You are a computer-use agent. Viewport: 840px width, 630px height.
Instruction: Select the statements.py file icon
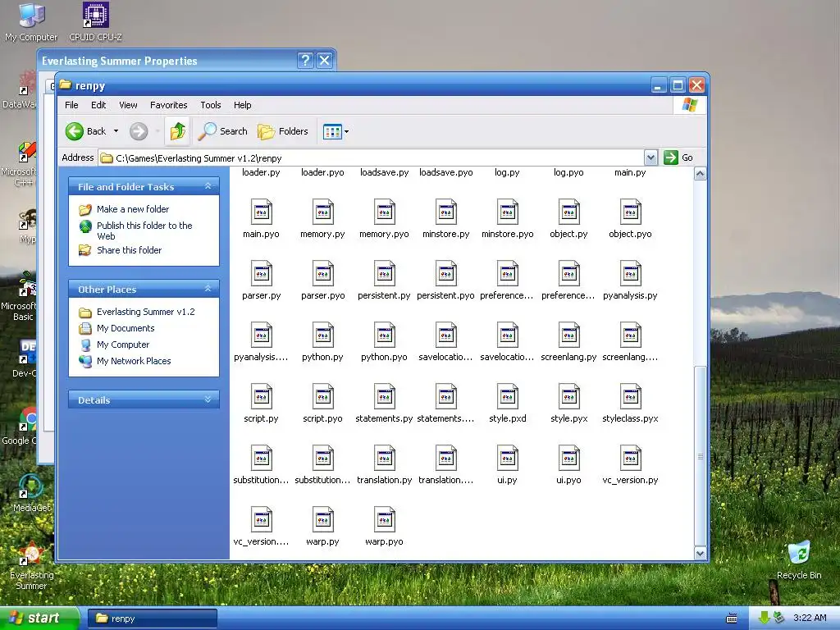(x=385, y=396)
